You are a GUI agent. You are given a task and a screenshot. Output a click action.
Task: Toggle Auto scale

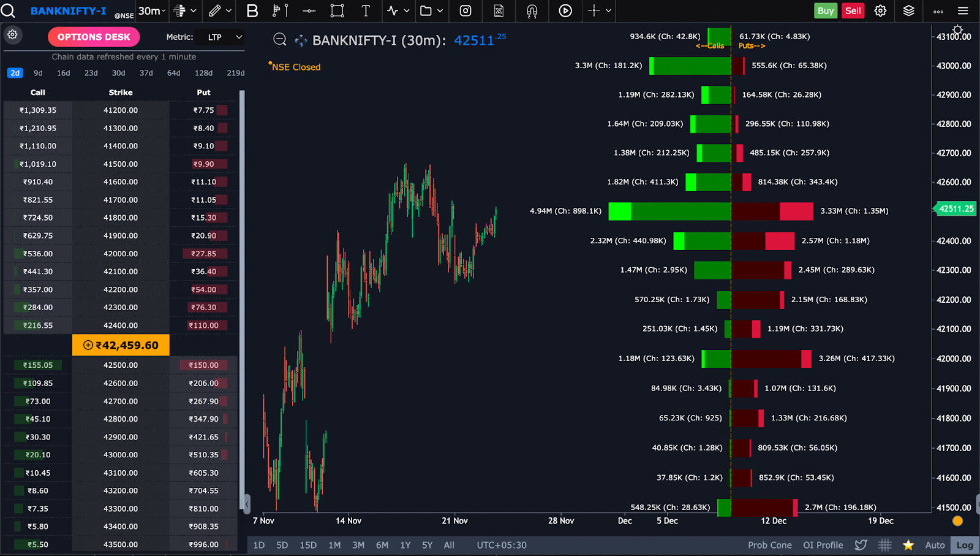tap(935, 545)
